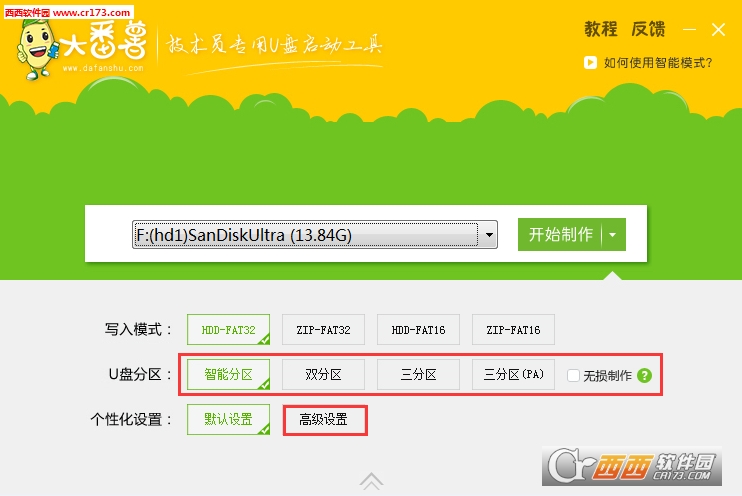Collapse options with the double chevron arrow
The image size is (742, 496).
(x=371, y=481)
